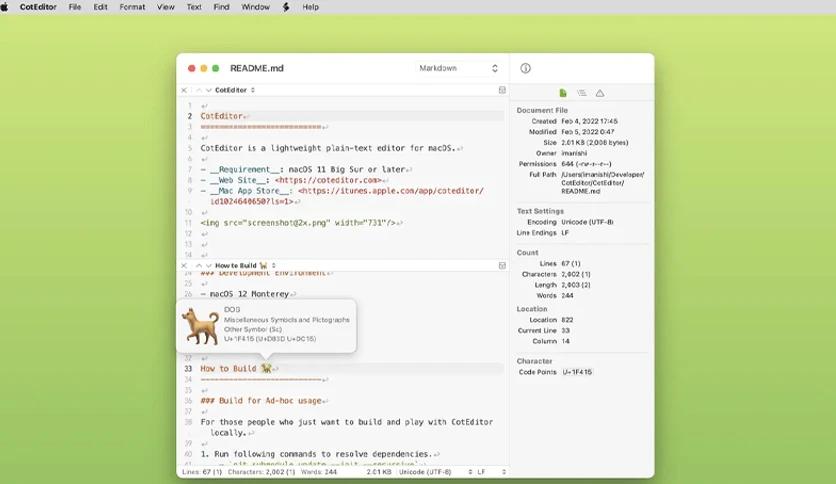This screenshot has width=836, height=484.
Task: Open the Markdown syntax style dropdown
Action: (458, 68)
